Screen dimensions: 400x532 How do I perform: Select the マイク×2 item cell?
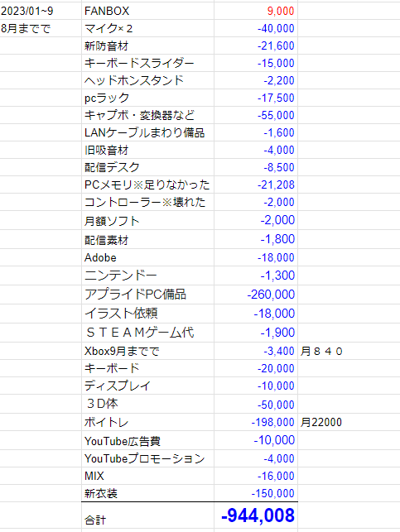click(x=147, y=28)
